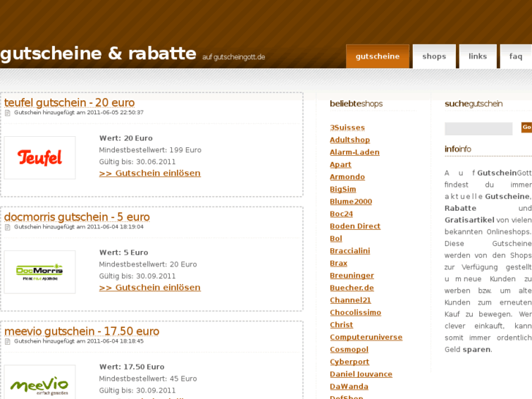The height and width of the screenshot is (399, 532).
Task: Open meevio gutschein - 17.50 euro heading
Action: point(82,331)
